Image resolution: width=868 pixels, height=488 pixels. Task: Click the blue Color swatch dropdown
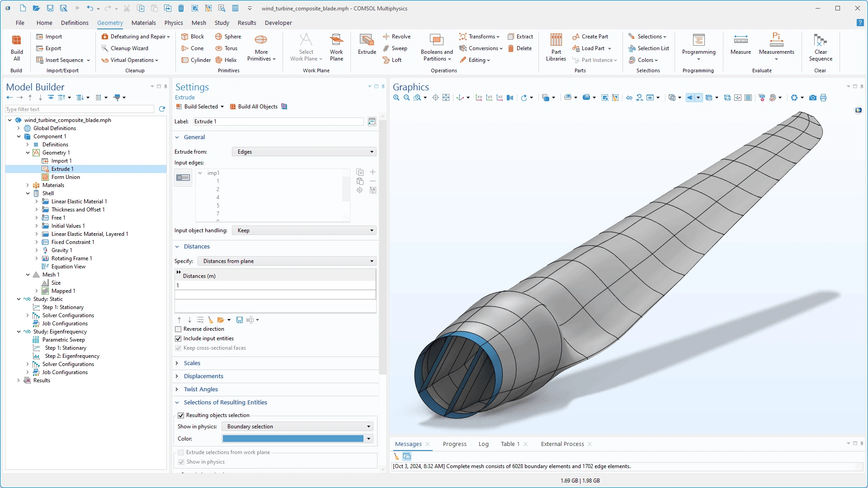pyautogui.click(x=368, y=439)
